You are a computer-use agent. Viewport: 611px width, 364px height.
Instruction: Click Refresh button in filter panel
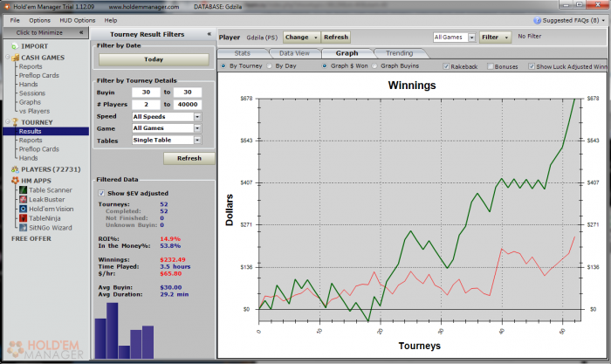pos(189,158)
